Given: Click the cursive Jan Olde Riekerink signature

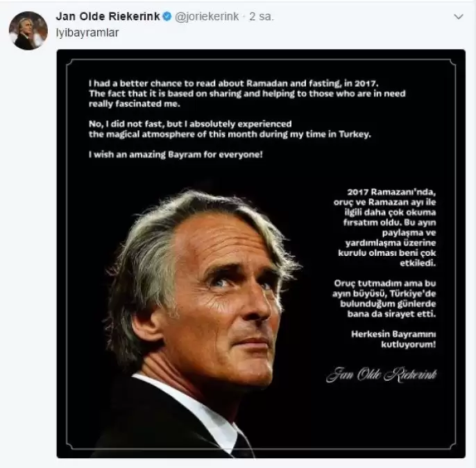Looking at the screenshot, I should (x=381, y=374).
